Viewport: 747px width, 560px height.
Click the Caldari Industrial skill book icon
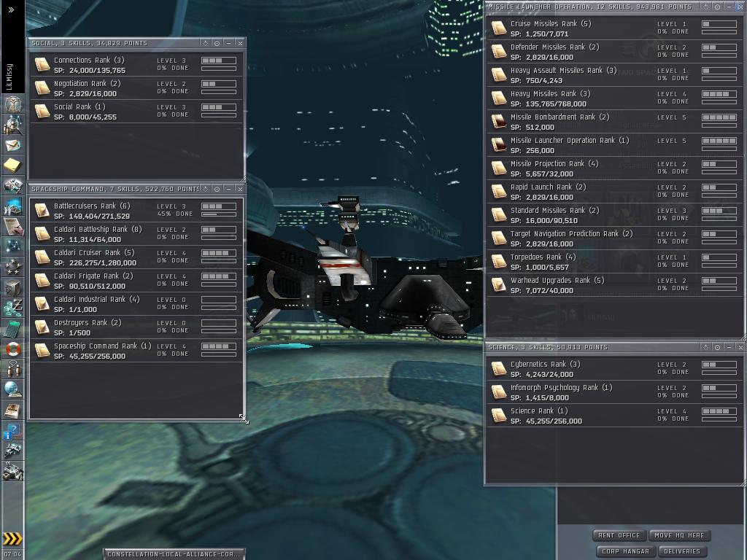click(x=42, y=304)
